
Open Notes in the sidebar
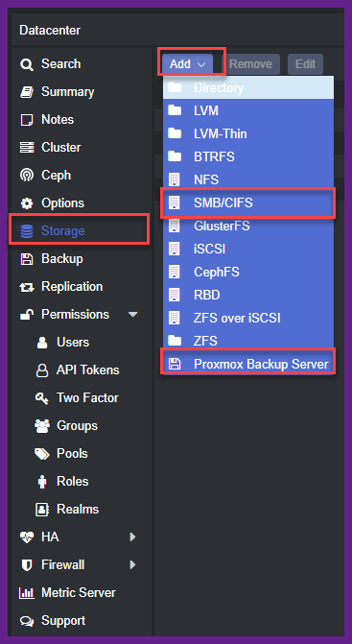pos(58,120)
